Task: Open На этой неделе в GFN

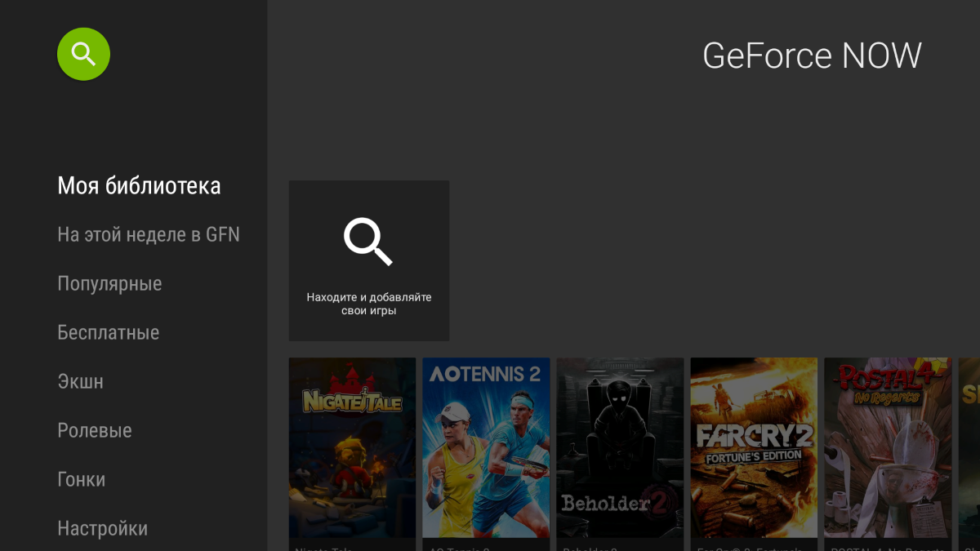Action: (149, 235)
